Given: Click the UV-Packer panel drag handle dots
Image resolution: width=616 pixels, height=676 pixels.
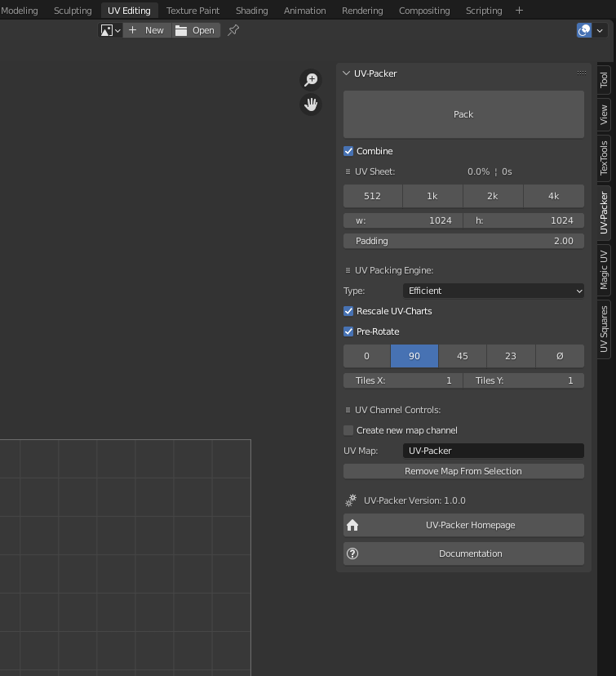Looking at the screenshot, I should pyautogui.click(x=582, y=73).
